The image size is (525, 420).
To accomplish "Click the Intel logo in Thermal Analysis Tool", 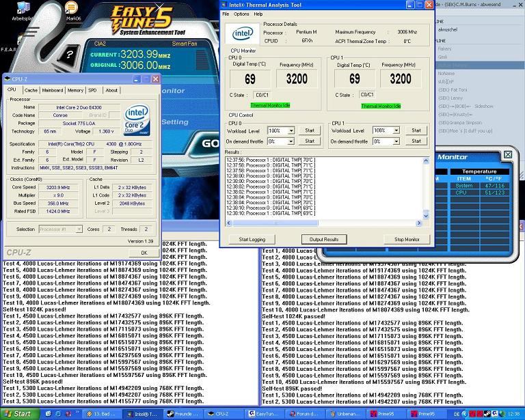I will tap(243, 33).
